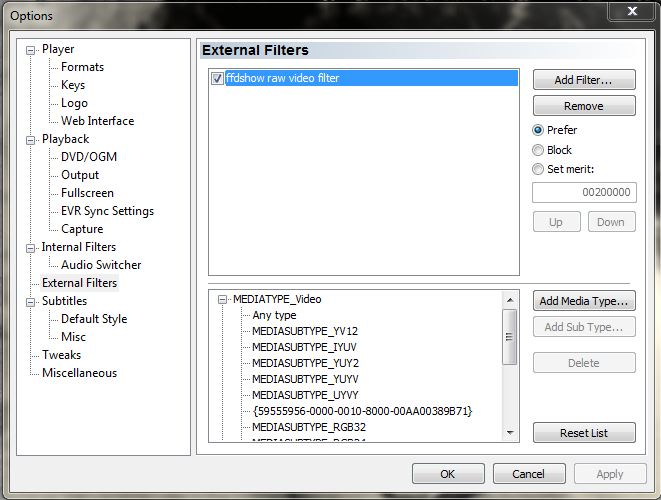
Task: Remove the selected external filter
Action: [583, 106]
